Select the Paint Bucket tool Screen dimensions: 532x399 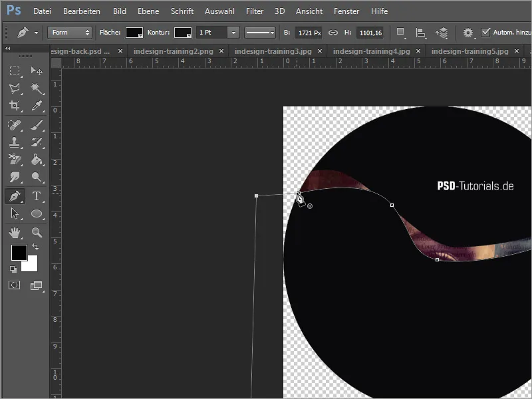point(37,160)
